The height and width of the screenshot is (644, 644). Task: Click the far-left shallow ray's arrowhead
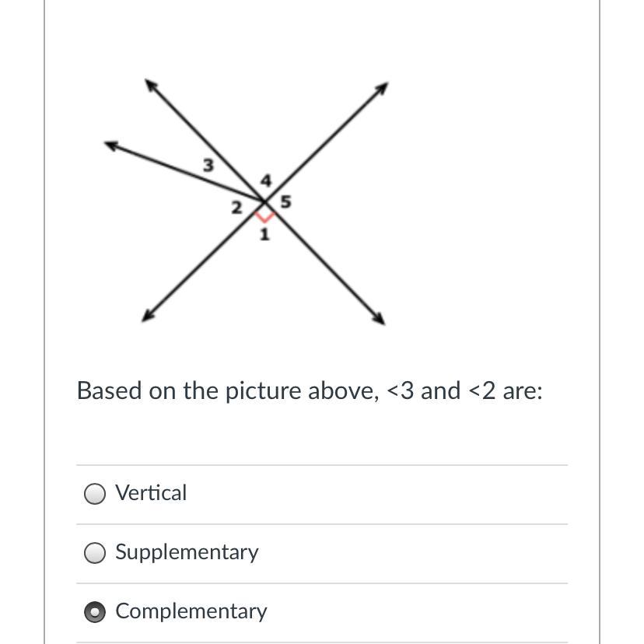pos(110,144)
